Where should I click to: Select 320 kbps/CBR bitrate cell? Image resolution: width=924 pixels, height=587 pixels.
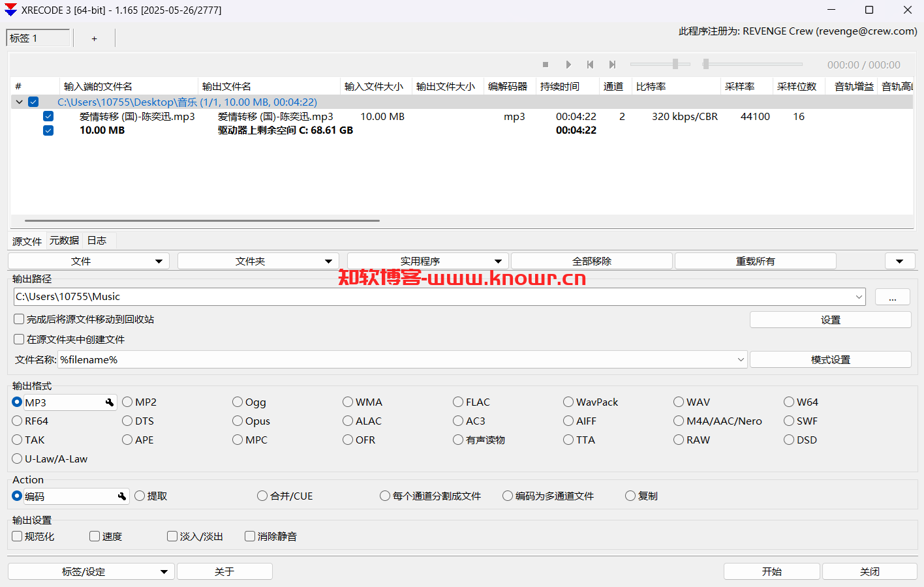pyautogui.click(x=685, y=116)
